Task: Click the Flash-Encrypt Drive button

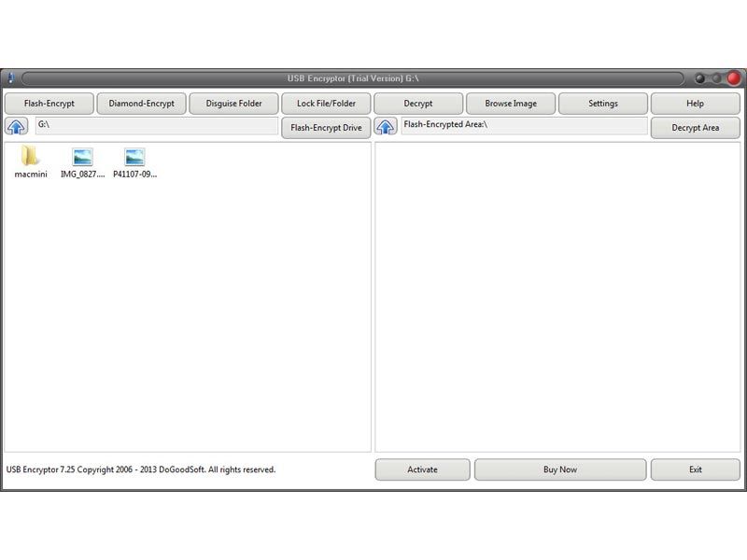Action: click(x=326, y=128)
